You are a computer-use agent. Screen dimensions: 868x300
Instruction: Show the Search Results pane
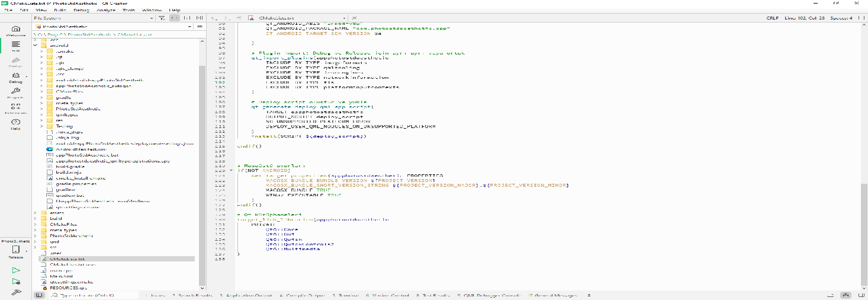click(192, 295)
